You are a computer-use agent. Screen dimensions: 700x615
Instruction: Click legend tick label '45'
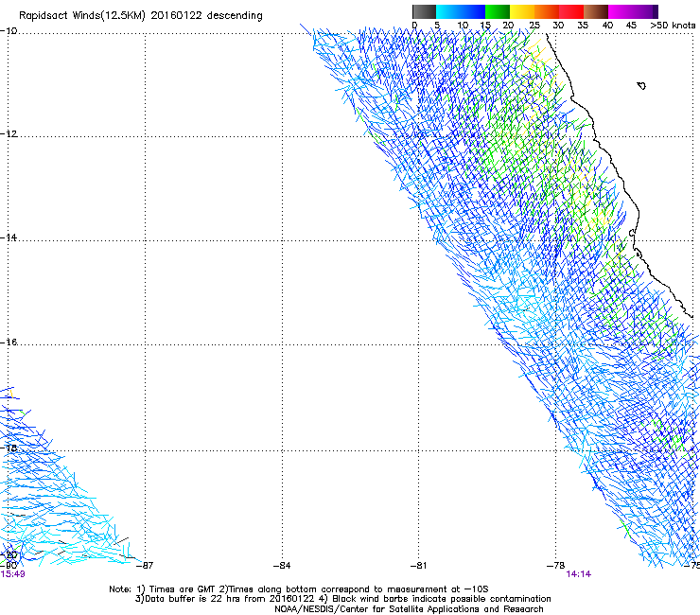[631, 26]
